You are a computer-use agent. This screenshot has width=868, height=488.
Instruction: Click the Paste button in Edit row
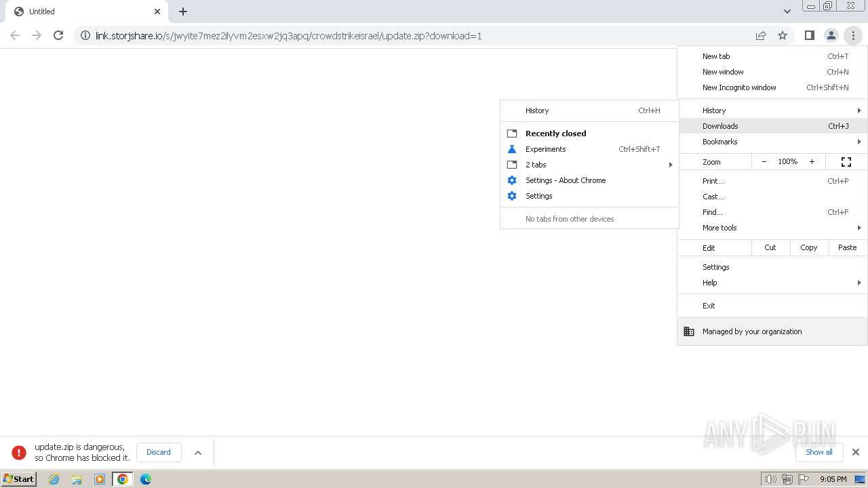(848, 248)
